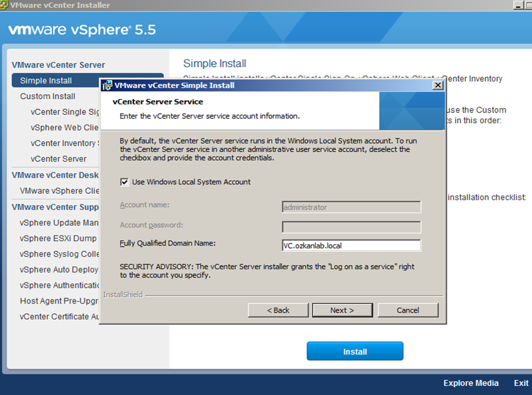Select Custom Install in the sidebar
Image resolution: width=532 pixels, height=395 pixels.
point(48,97)
